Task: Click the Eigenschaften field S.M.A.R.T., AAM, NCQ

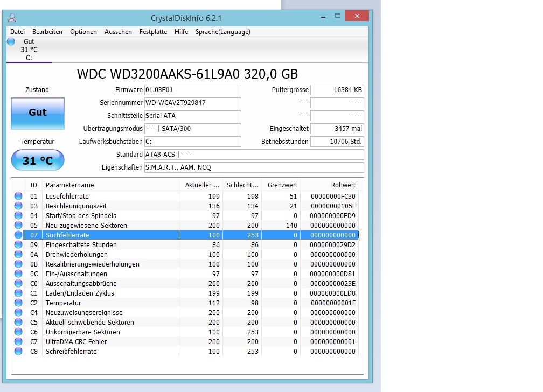Action: point(254,167)
